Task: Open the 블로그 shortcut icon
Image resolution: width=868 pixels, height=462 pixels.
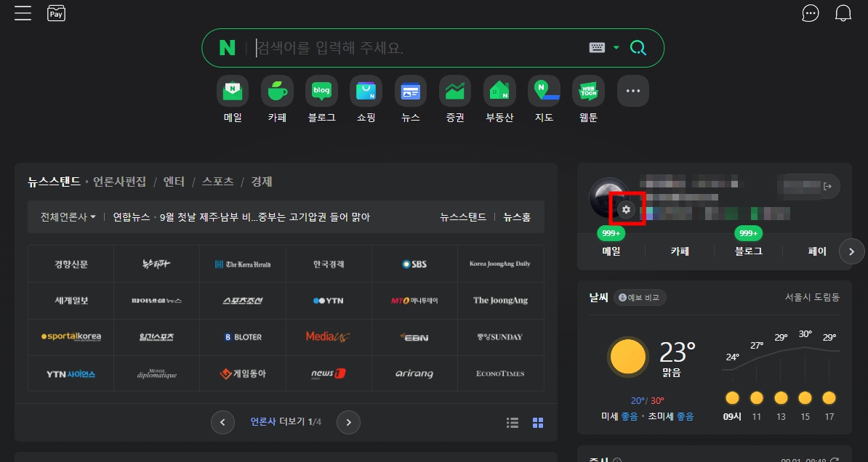Action: click(321, 91)
